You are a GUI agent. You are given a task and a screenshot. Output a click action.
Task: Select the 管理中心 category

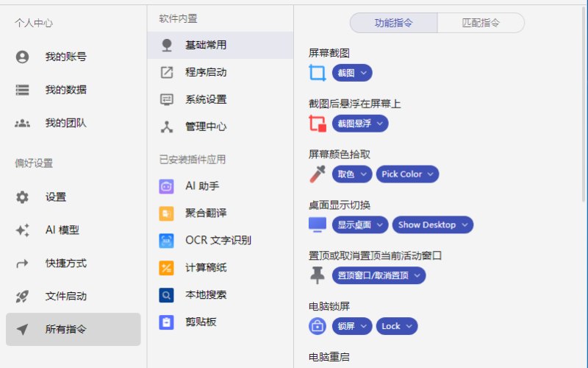(220, 127)
